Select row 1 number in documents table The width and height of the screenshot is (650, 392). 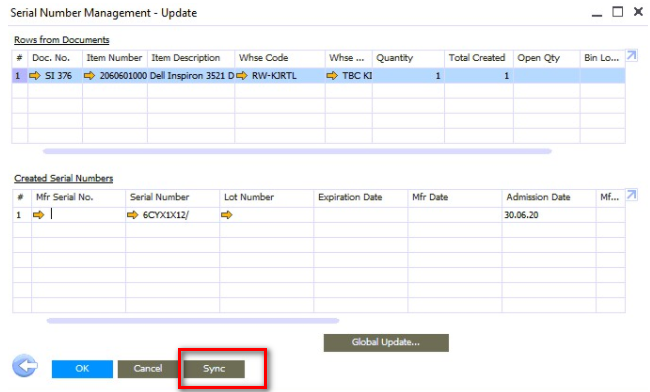point(19,75)
